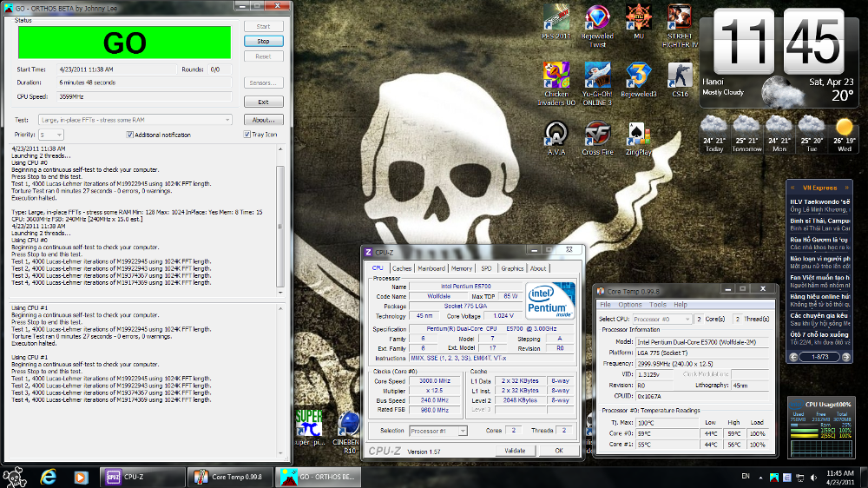Image resolution: width=868 pixels, height=488 pixels.
Task: Show hidden system tray icons arrow
Action: click(760, 477)
